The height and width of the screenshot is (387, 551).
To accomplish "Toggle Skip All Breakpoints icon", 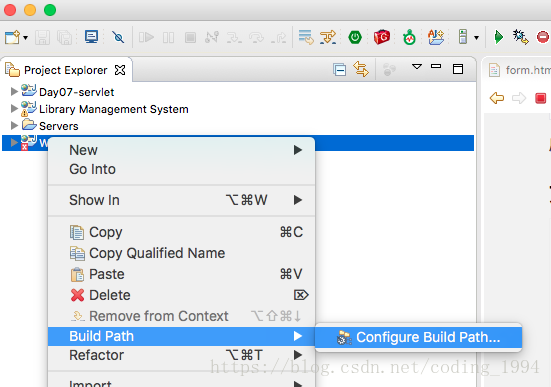I will (118, 37).
